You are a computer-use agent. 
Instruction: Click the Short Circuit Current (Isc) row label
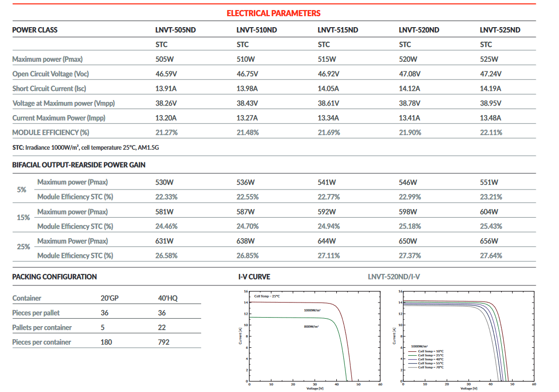tap(49, 88)
